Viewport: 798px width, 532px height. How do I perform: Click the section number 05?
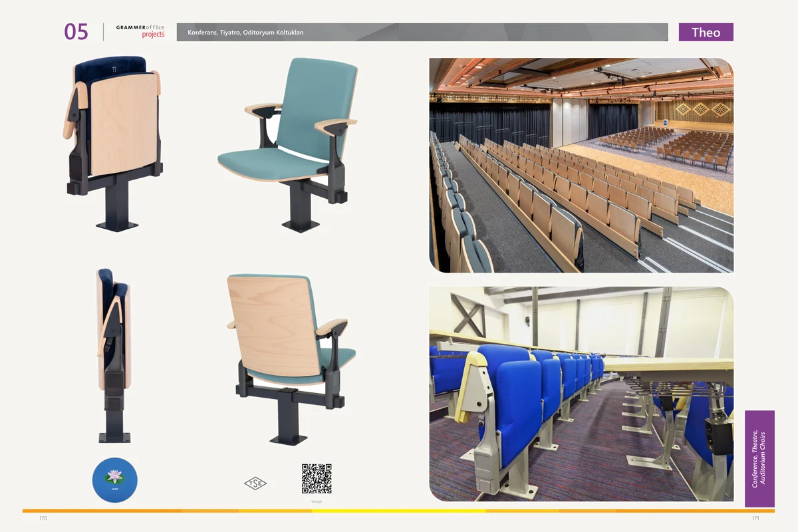76,32
